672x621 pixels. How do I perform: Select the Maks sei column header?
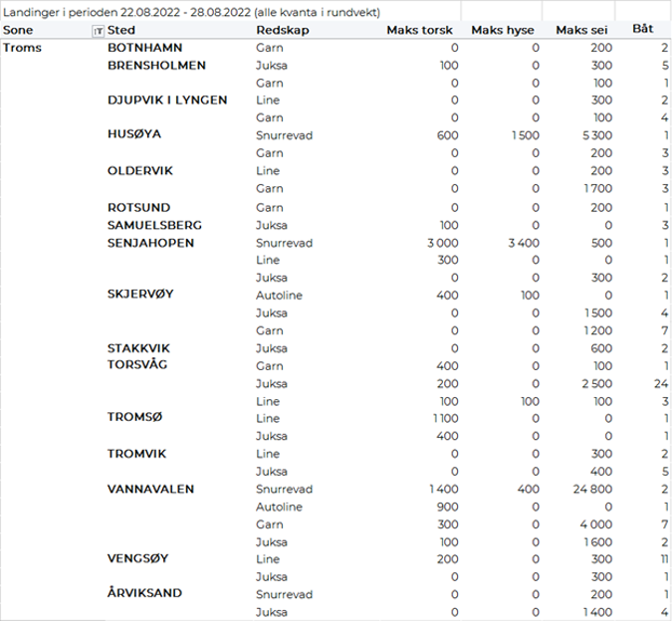(580, 30)
